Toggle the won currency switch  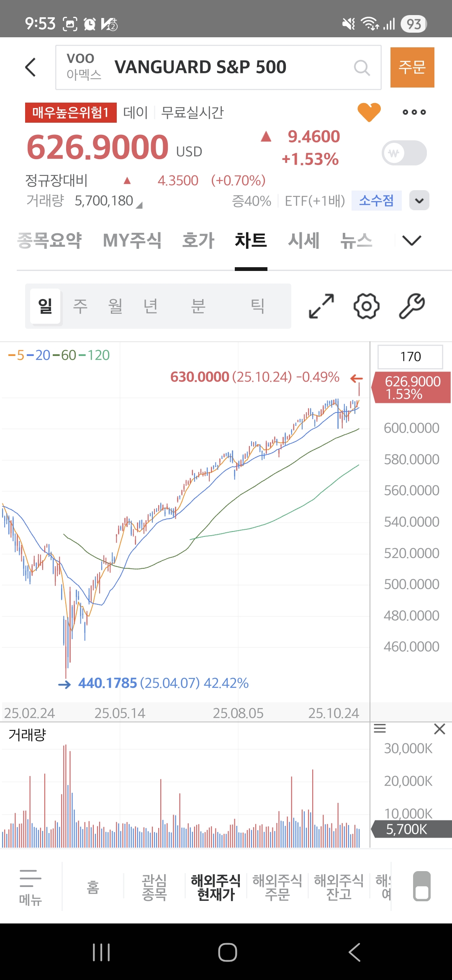pos(404,153)
